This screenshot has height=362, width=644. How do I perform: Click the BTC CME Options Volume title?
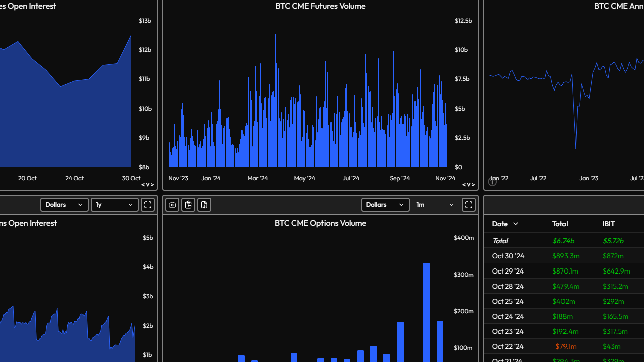[320, 223]
